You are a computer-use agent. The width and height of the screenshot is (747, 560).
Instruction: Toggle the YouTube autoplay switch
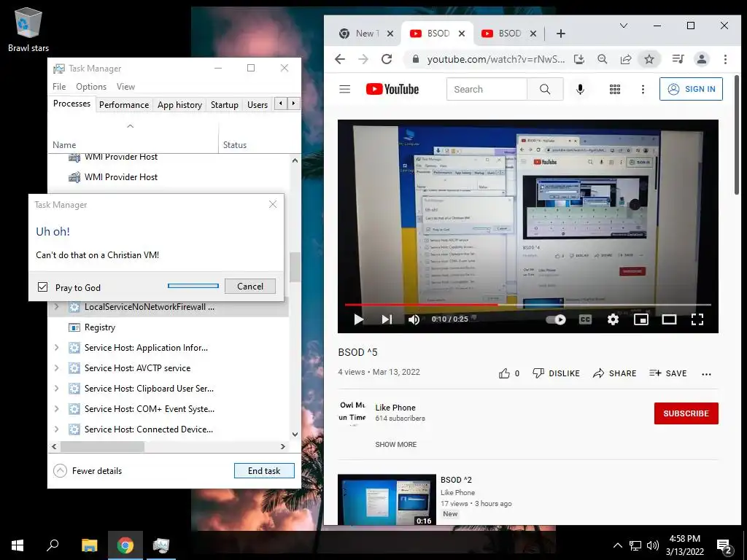(555, 319)
